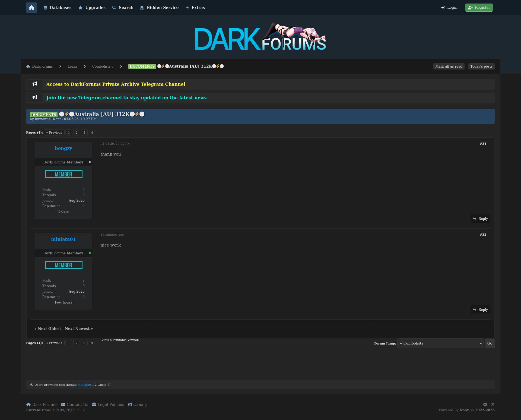Click the Go button beside Forum Jump

490,343
